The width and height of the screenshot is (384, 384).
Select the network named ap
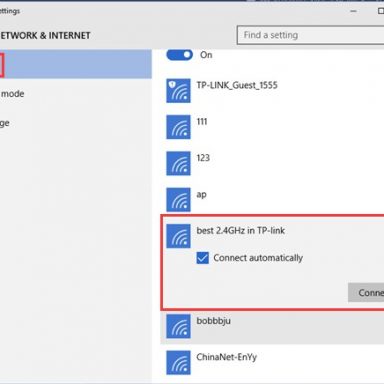click(201, 195)
